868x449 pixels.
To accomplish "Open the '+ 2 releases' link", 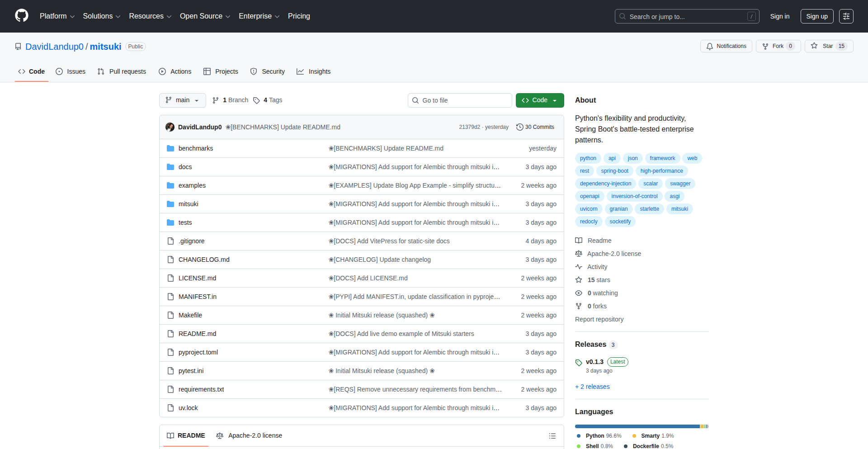I will tap(592, 387).
